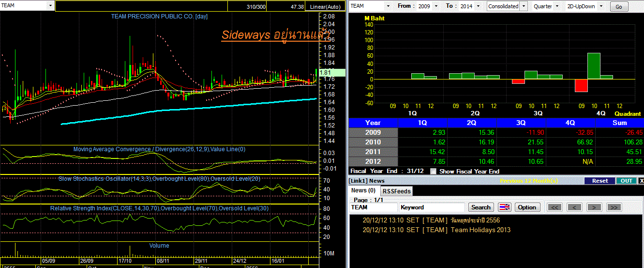The height and width of the screenshot is (268, 644).
Task: Click the Quadrant label on bar chart
Action: click(x=628, y=114)
